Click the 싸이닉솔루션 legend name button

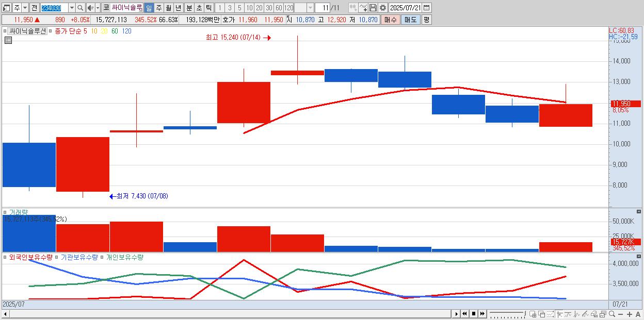pos(28,31)
